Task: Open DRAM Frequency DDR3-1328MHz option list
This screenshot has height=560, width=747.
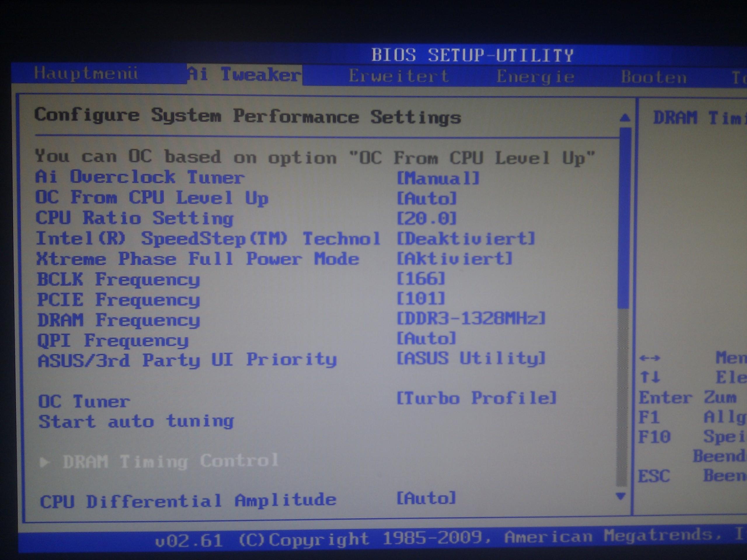Action: (x=471, y=318)
